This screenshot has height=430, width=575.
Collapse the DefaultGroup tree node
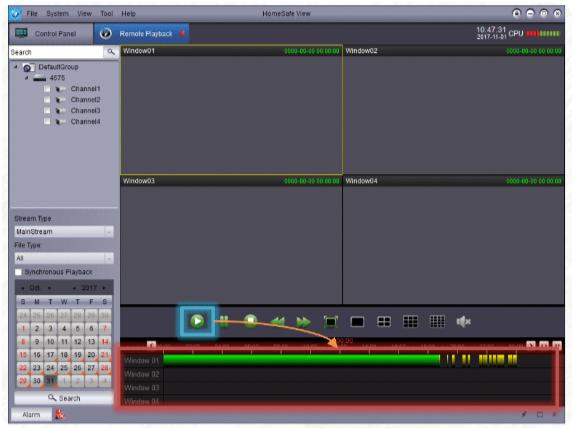[x=16, y=67]
